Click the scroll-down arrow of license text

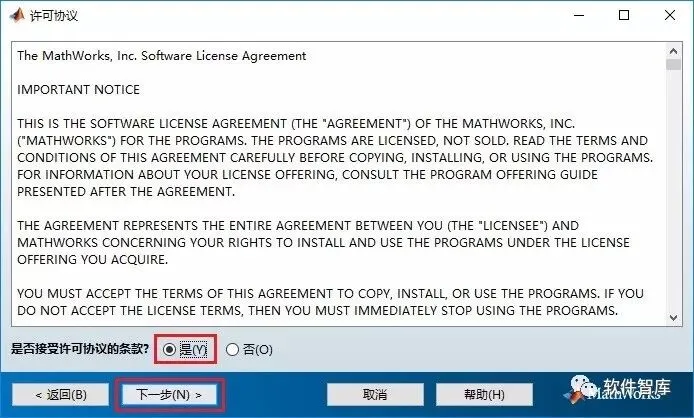[673, 318]
